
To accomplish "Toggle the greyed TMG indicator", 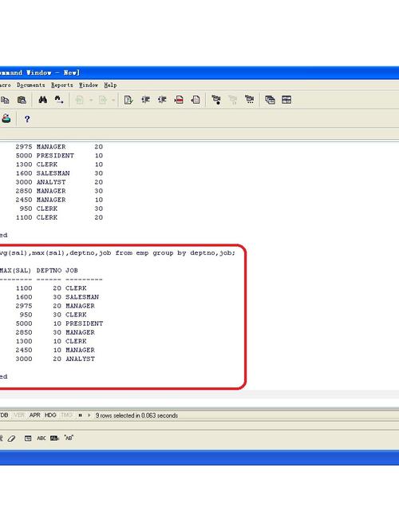I will tap(66, 415).
